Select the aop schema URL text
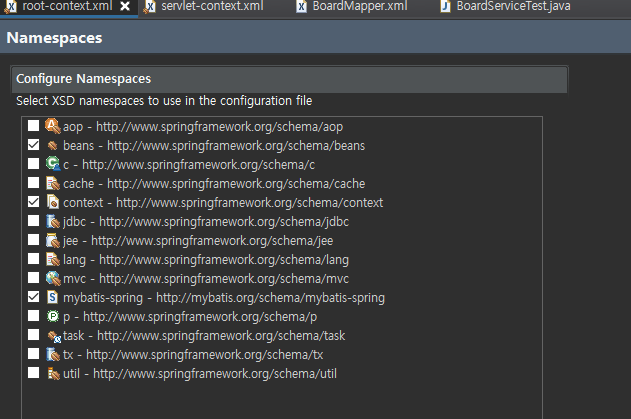This screenshot has width=631, height=419. click(219, 127)
